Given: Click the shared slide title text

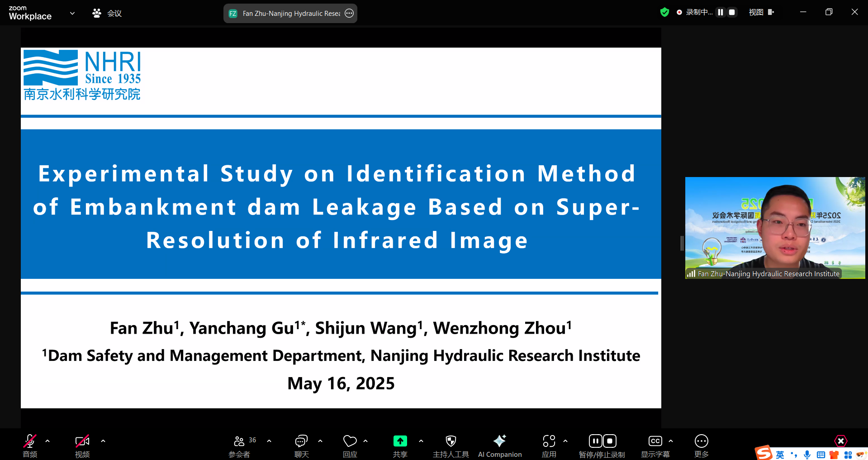Looking at the screenshot, I should [x=337, y=206].
